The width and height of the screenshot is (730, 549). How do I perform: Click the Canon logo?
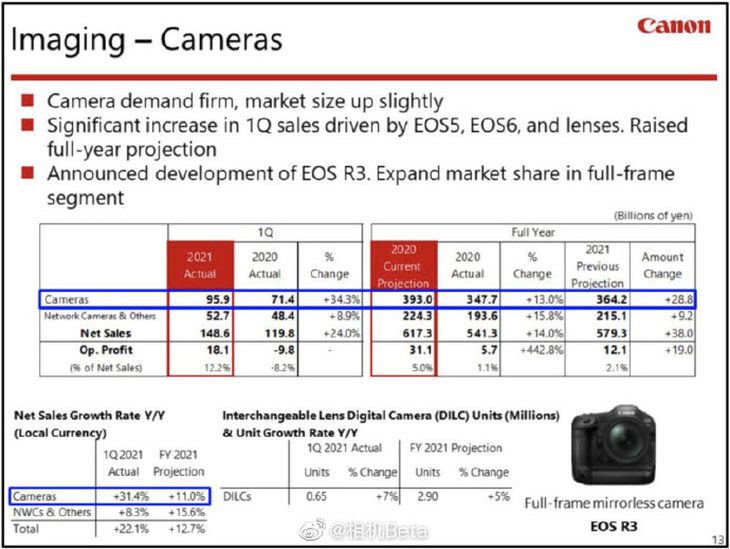pos(674,27)
